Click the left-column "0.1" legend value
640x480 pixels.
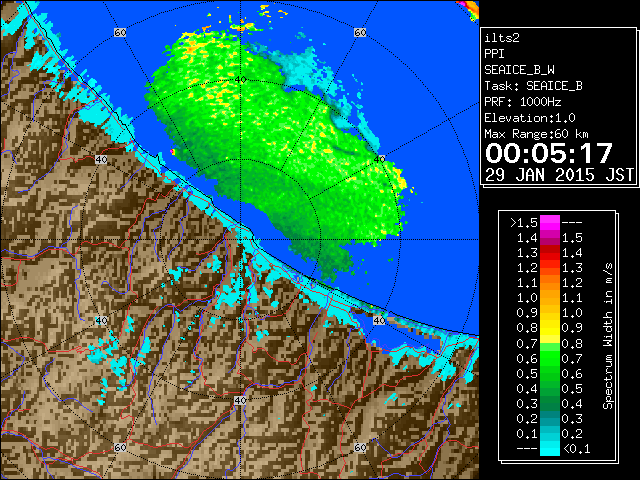coord(527,433)
